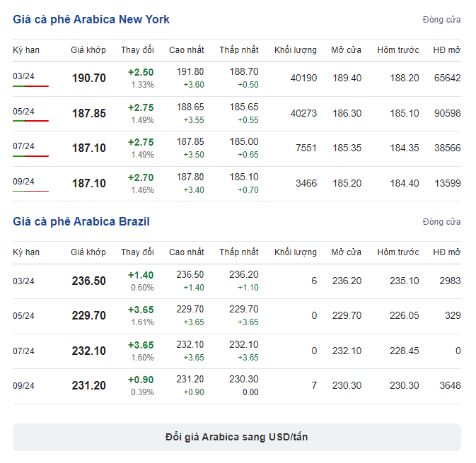The width and height of the screenshot is (476, 463).
Task: Click volume value 7551
Action: point(306,148)
